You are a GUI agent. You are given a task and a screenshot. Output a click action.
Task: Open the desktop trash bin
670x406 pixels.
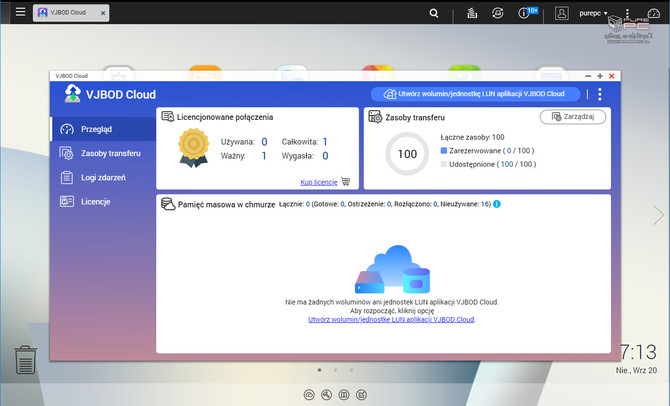click(26, 360)
